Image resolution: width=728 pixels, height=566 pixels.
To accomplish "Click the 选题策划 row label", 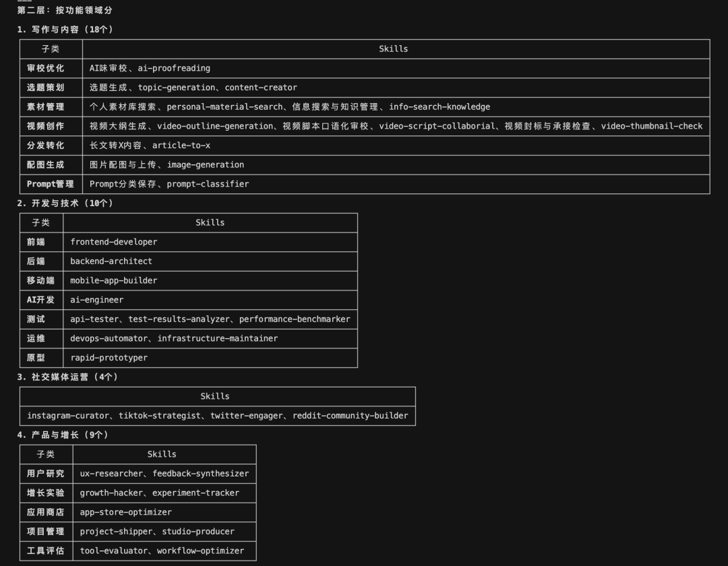I will tap(46, 88).
